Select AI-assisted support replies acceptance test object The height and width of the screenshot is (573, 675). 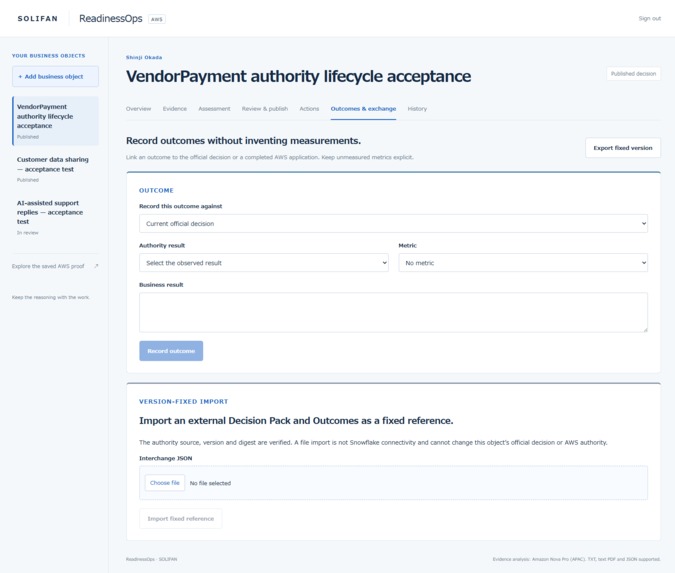(x=56, y=217)
